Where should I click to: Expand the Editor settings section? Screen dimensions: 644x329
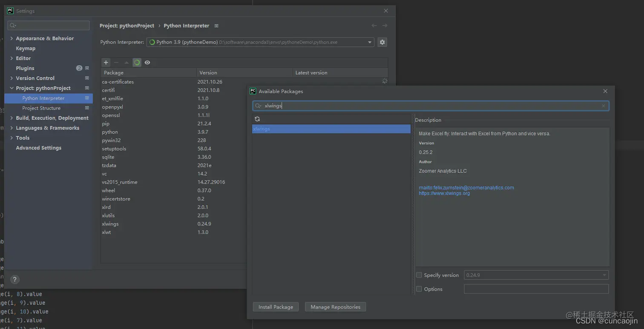[11, 58]
